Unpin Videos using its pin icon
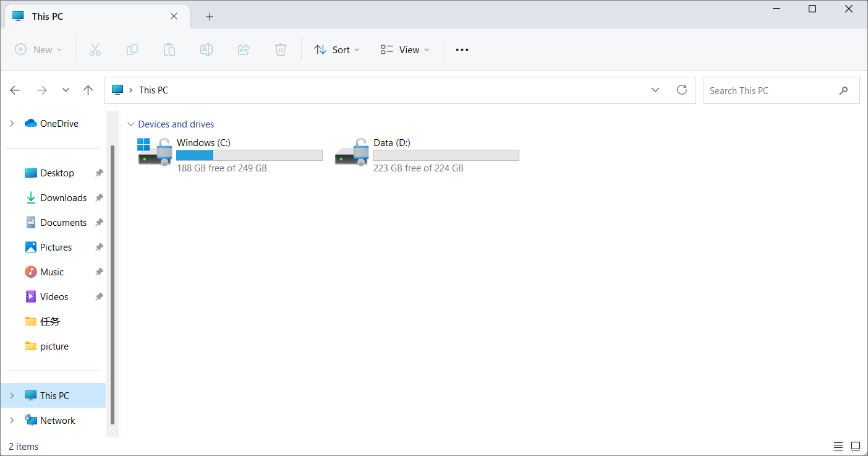The height and width of the screenshot is (456, 868). coord(99,297)
